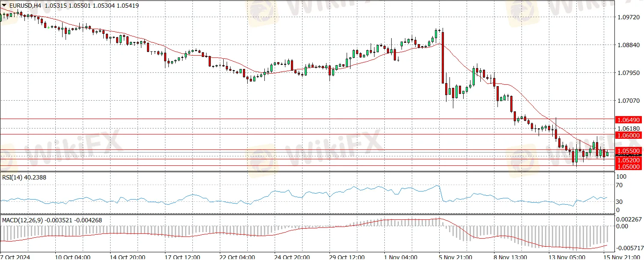This screenshot has height=260, width=644.
Task: Click the RSI scale value 30
Action: [x=620, y=202]
